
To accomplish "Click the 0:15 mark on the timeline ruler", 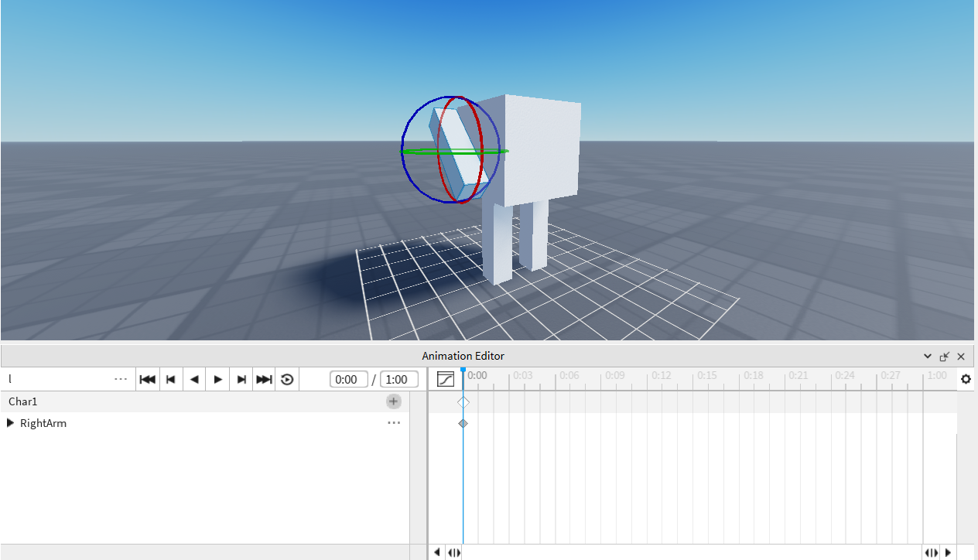I will click(x=706, y=376).
